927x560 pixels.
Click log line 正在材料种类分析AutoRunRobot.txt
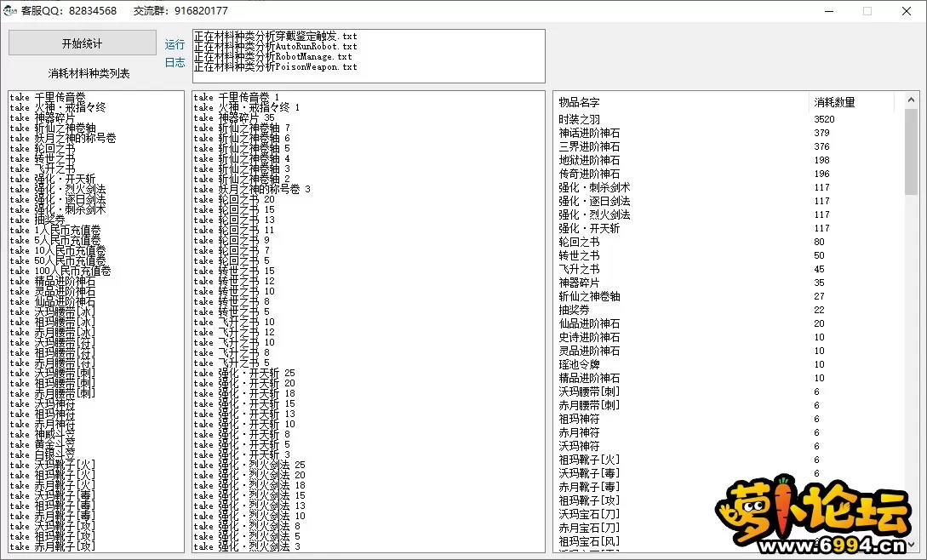[276, 46]
